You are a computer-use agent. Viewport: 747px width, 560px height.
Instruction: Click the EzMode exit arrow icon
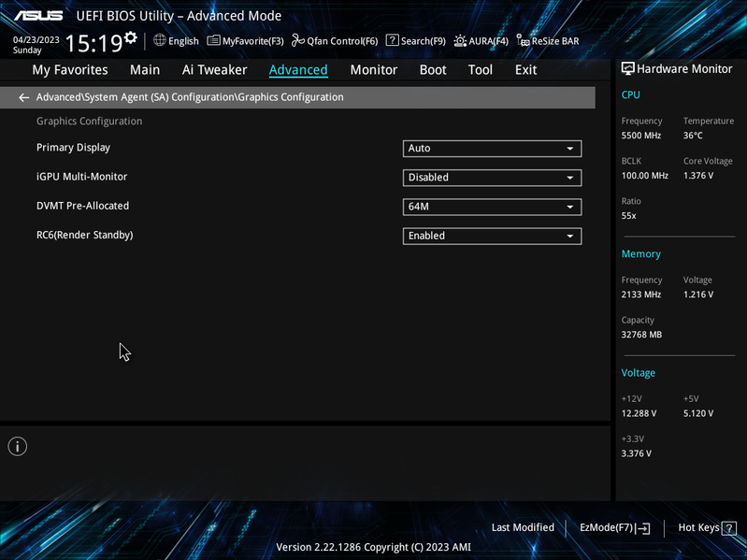pyautogui.click(x=642, y=528)
